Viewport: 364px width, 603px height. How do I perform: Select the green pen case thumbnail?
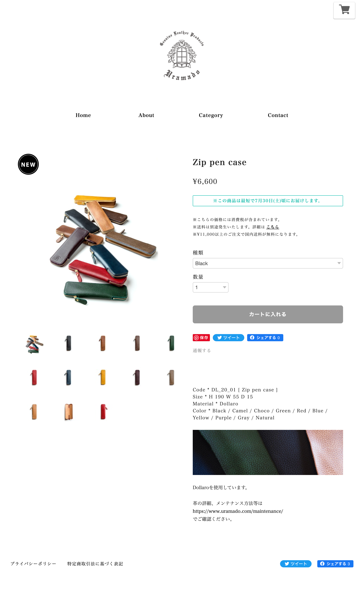171,343
